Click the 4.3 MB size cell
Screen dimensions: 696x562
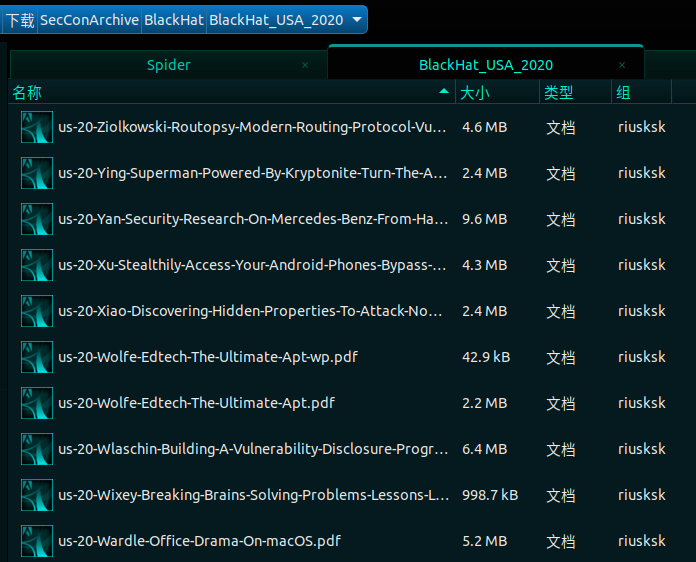pos(484,265)
